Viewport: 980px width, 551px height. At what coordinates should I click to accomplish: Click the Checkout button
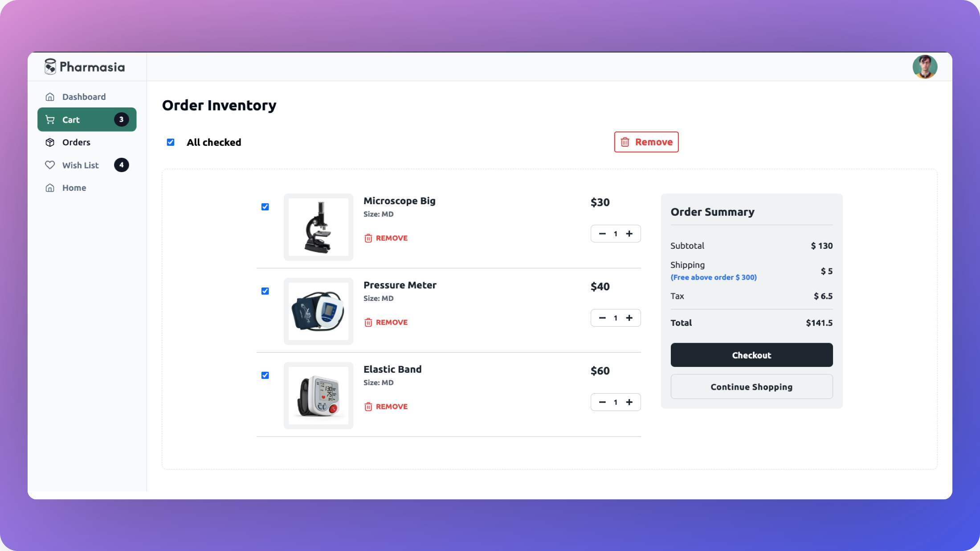pos(752,355)
